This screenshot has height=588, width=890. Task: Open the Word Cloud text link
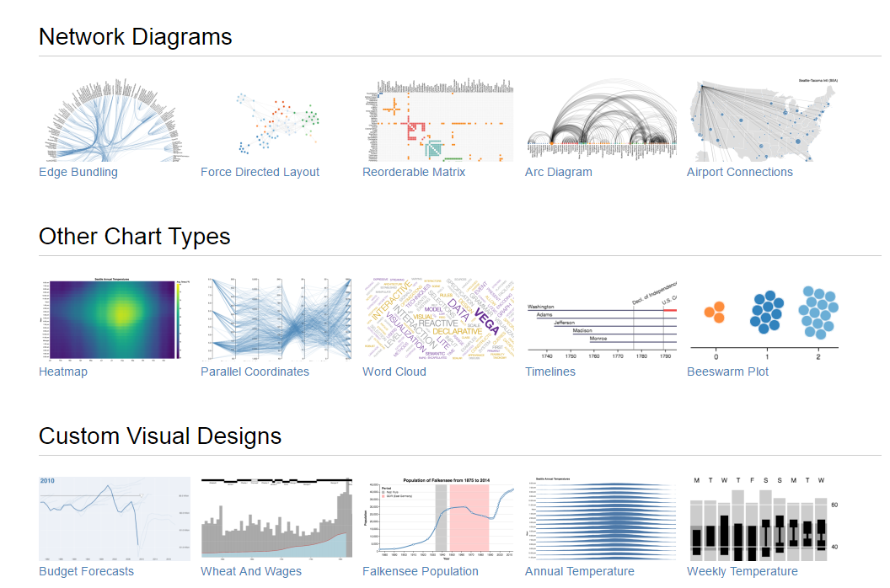point(394,372)
